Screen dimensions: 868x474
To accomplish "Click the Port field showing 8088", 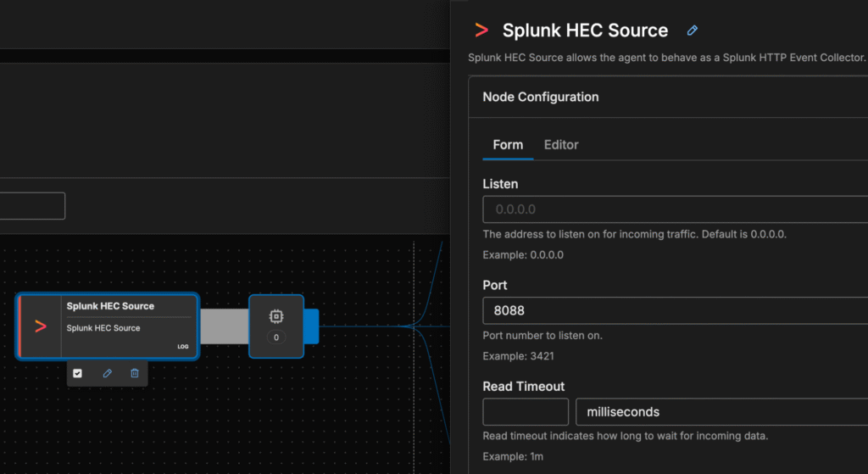I will (x=675, y=310).
